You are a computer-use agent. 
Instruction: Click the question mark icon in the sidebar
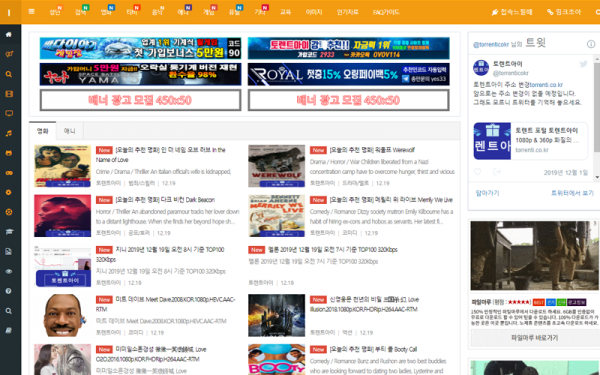[9, 291]
